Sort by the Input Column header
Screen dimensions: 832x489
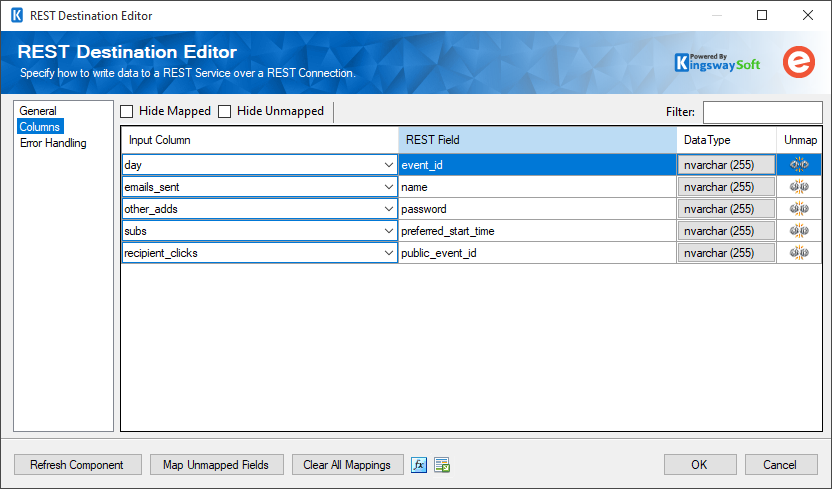(x=260, y=140)
